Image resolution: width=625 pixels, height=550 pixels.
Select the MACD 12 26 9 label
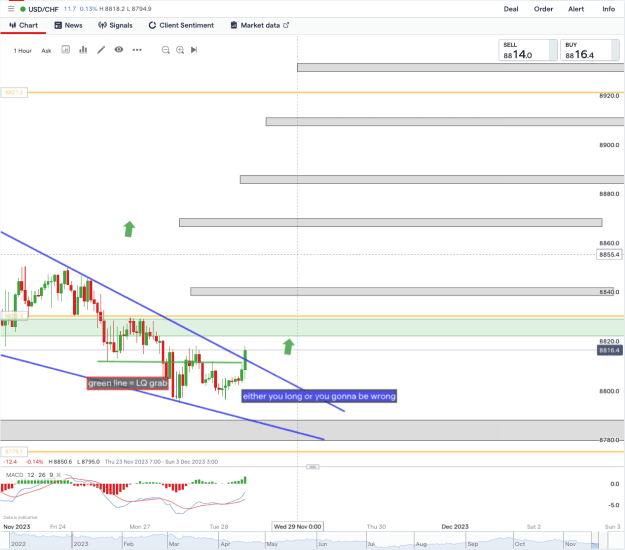[x=29, y=475]
